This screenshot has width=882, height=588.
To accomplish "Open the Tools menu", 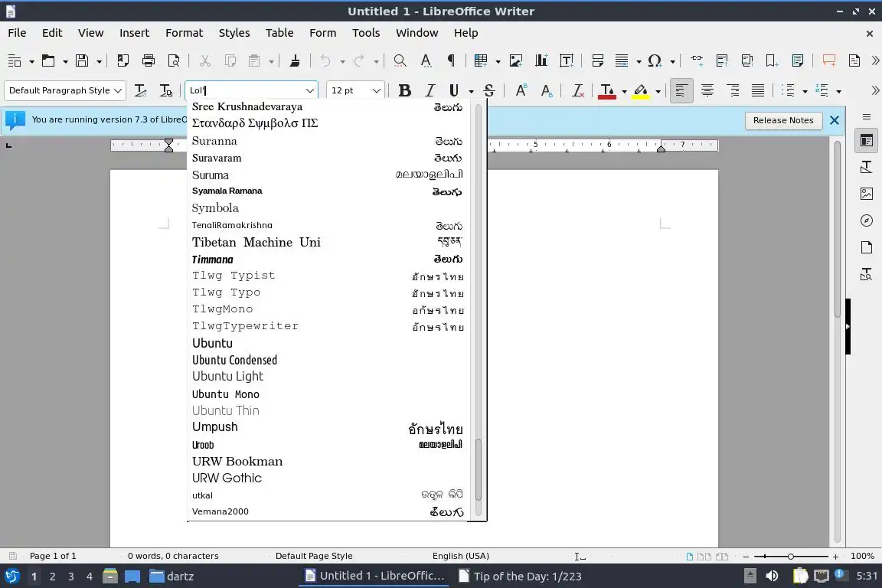I will [366, 33].
